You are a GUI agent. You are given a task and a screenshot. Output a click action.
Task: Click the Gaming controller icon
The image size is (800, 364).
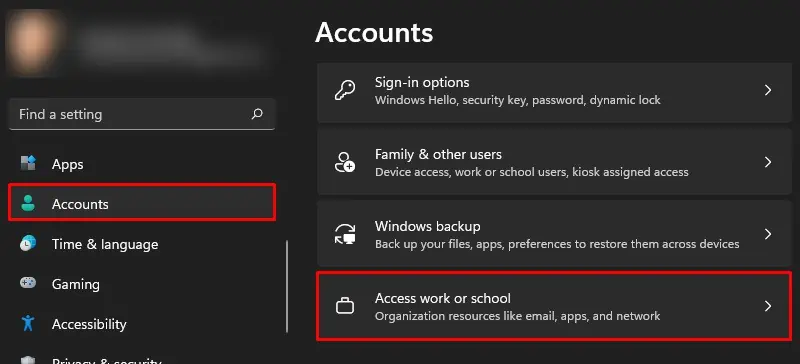click(28, 283)
